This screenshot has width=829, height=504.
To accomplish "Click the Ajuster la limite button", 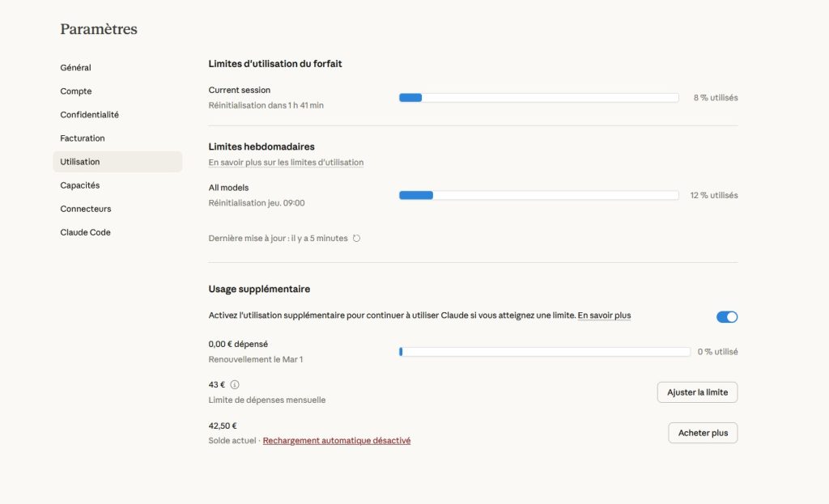I will [696, 392].
